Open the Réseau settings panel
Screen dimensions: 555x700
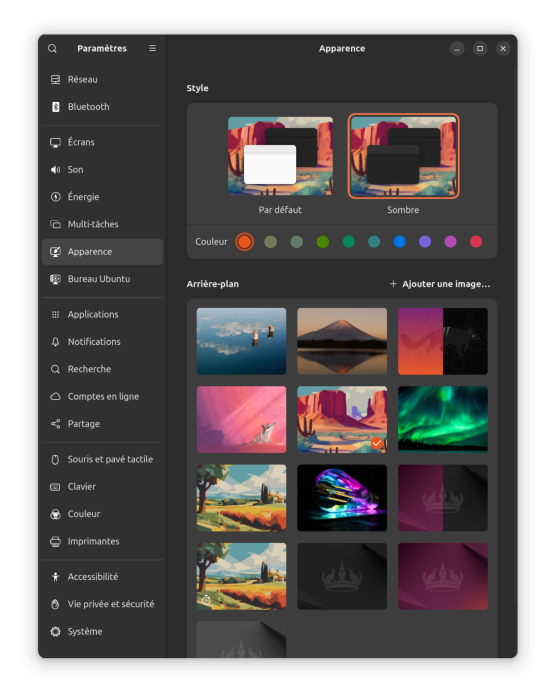click(x=102, y=79)
